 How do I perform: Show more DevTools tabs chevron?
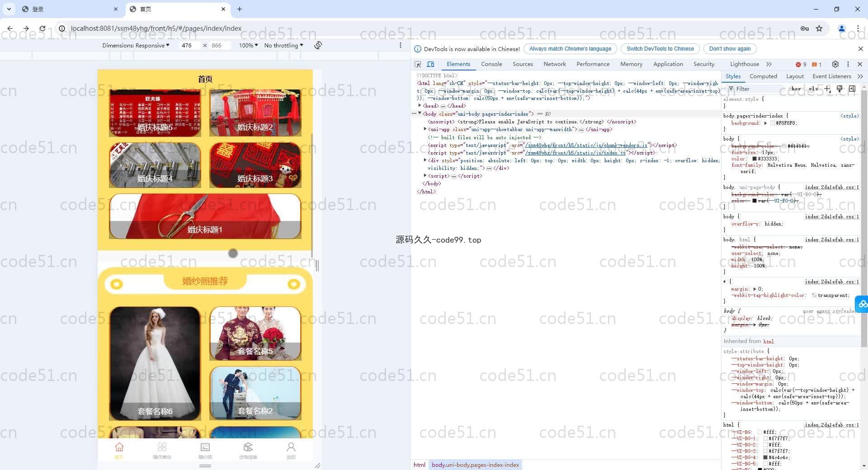coord(769,64)
